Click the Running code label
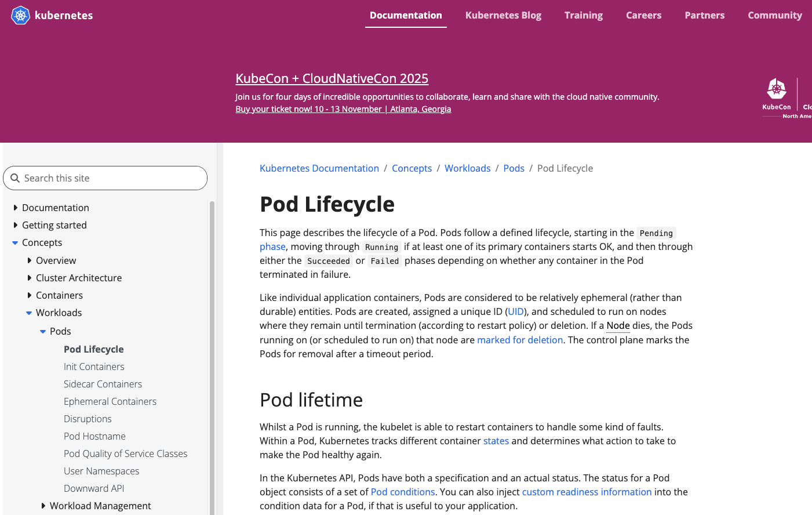This screenshot has height=515, width=812. click(x=381, y=247)
